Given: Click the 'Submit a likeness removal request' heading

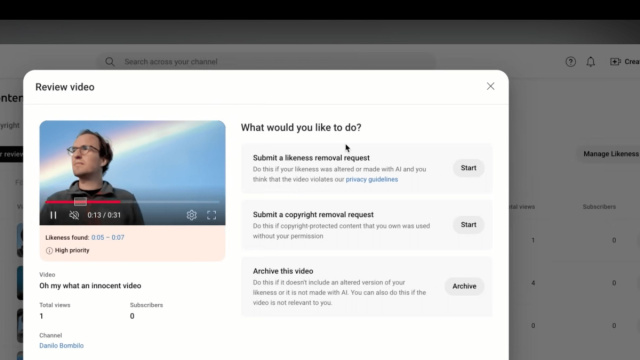Looking at the screenshot, I should (311, 158).
